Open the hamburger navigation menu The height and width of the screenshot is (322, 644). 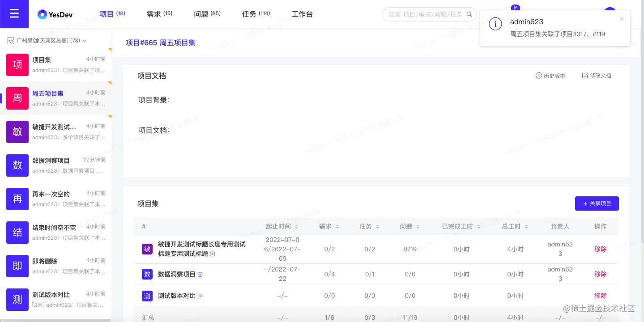pyautogui.click(x=14, y=13)
